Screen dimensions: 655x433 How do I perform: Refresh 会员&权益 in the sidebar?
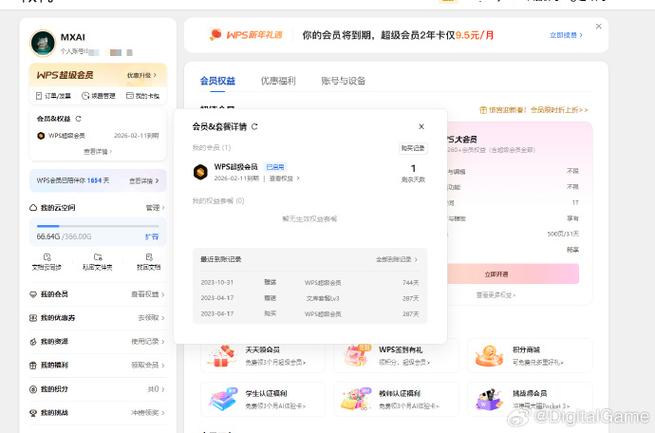[x=78, y=119]
